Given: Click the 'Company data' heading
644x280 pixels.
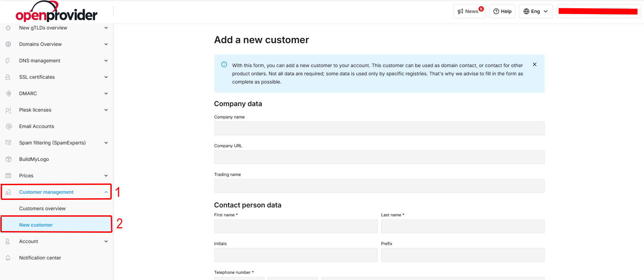Looking at the screenshot, I should 238,104.
